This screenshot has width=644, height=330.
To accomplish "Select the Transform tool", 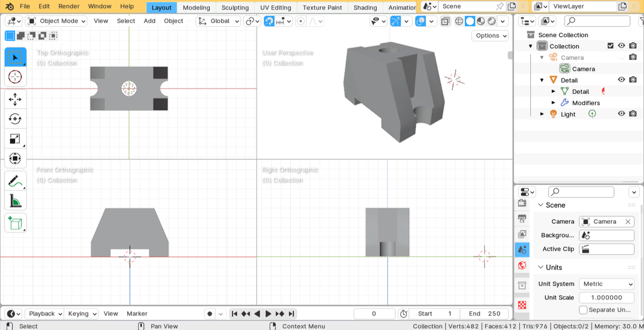I will 15,159.
